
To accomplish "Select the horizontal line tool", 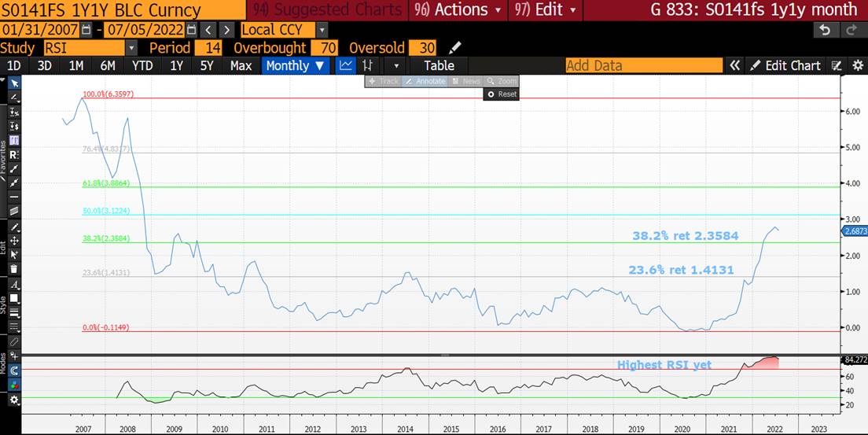I will 14,197.
